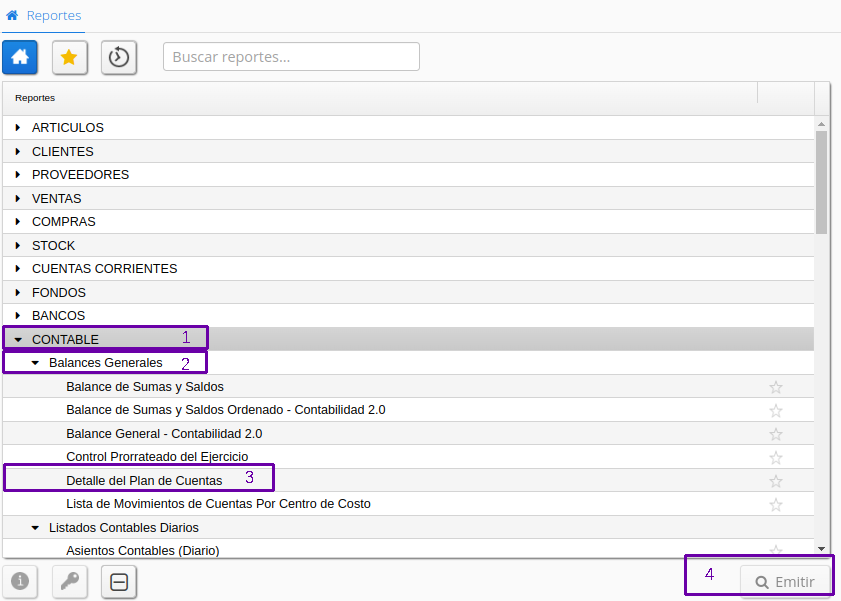
Task: Open the favorites star toolbar button
Action: tap(69, 57)
